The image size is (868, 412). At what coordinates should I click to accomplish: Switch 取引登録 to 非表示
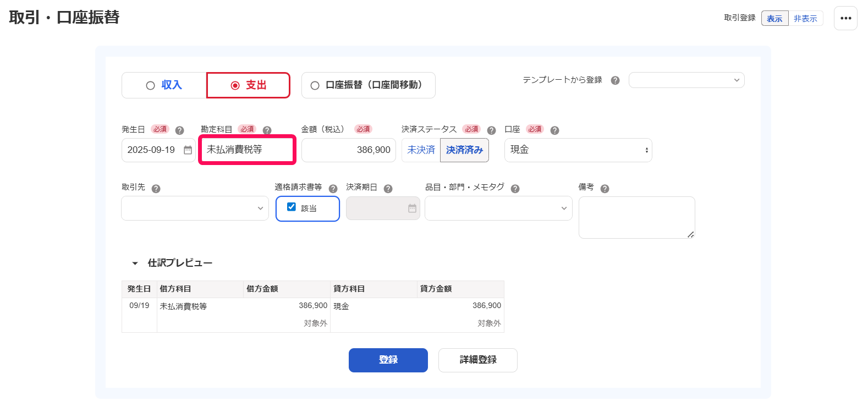(x=805, y=18)
